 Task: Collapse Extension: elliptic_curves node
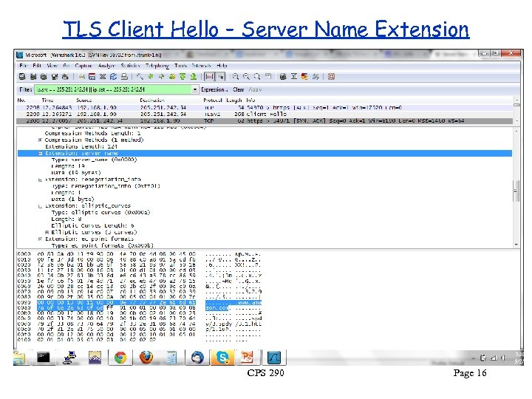[41, 206]
